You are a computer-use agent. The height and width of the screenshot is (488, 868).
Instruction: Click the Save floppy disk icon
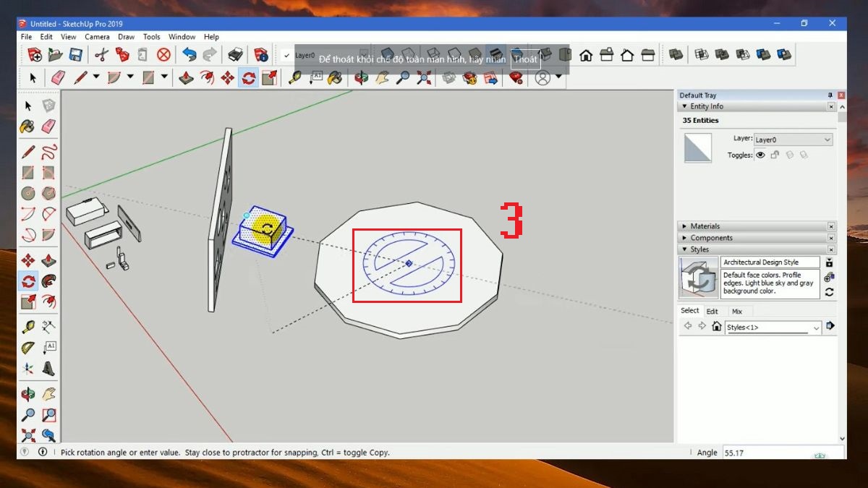pos(75,54)
